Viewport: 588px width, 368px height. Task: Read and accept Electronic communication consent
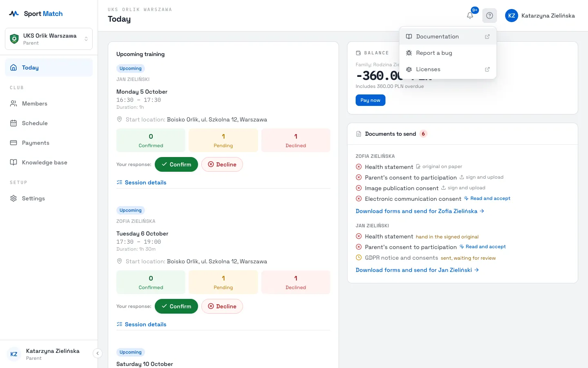[487, 198]
